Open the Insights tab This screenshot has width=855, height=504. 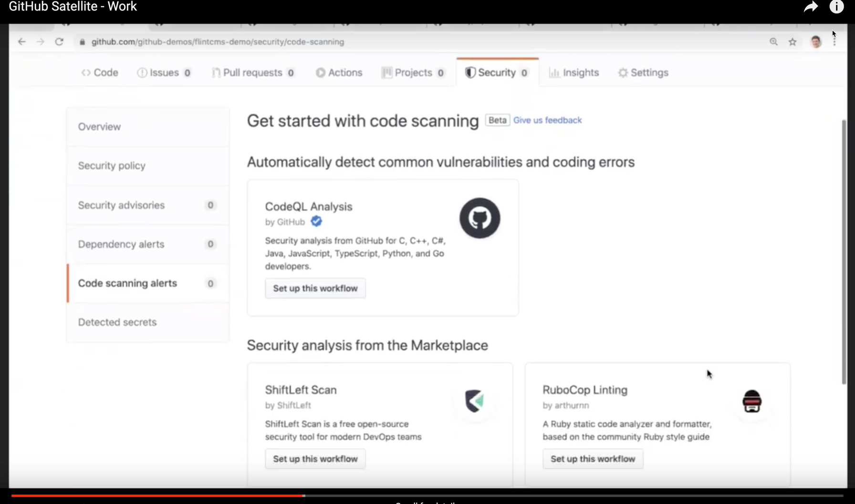click(x=573, y=72)
